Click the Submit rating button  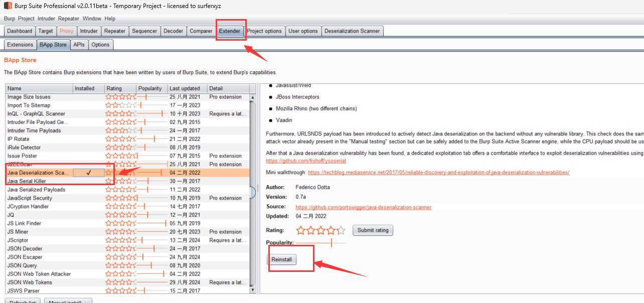373,230
